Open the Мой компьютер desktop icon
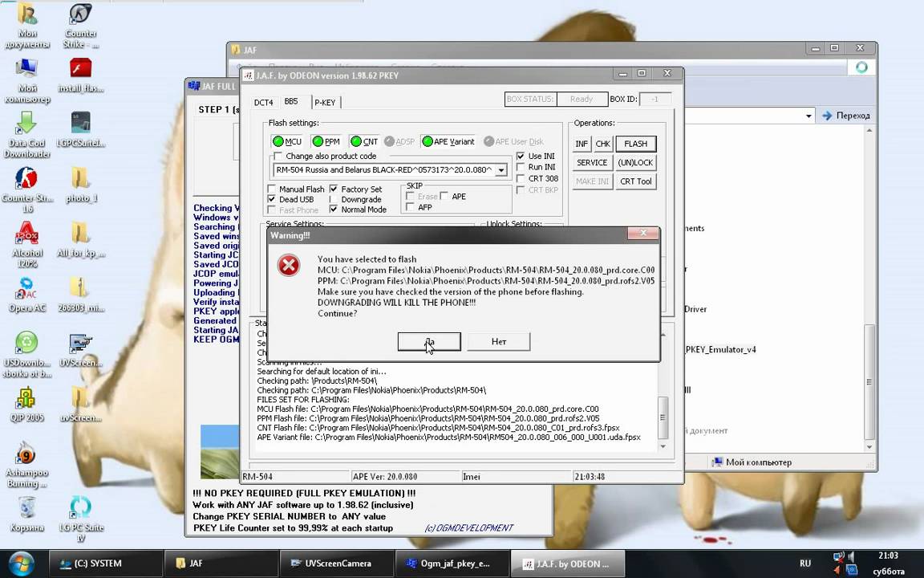 point(26,80)
